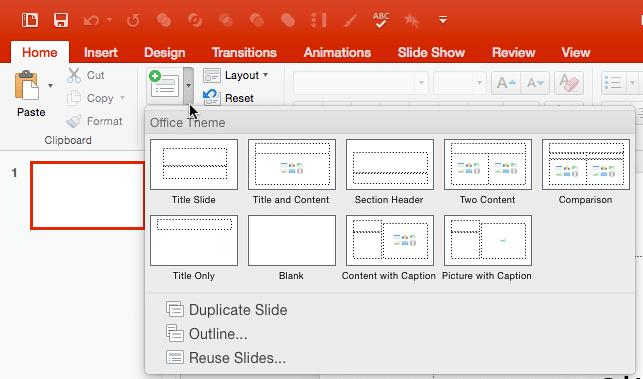Click the Save floppy disk icon
The height and width of the screenshot is (379, 643).
61,20
